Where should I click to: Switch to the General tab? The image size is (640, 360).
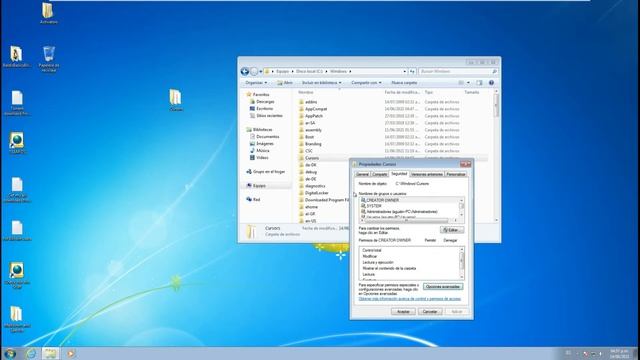click(x=362, y=174)
